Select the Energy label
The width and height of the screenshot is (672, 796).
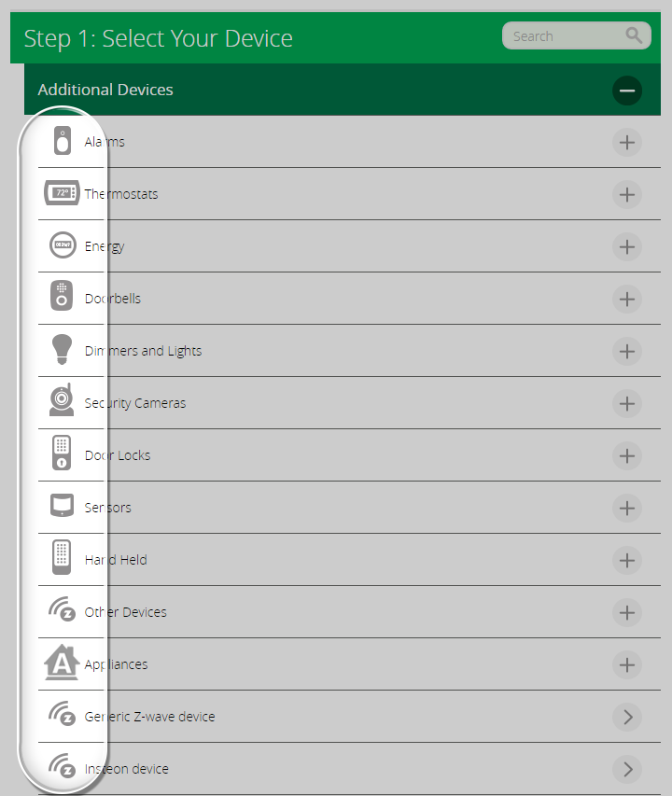pyautogui.click(x=105, y=246)
